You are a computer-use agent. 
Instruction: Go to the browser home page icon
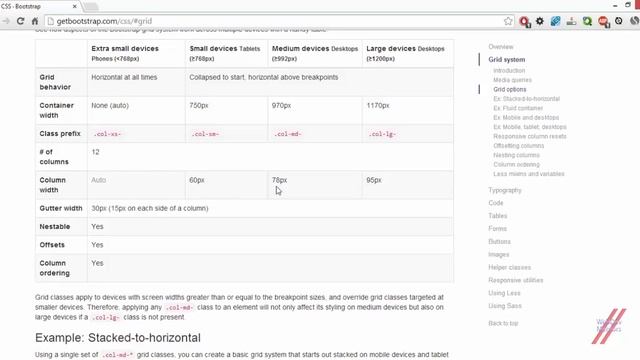pyautogui.click(x=35, y=21)
